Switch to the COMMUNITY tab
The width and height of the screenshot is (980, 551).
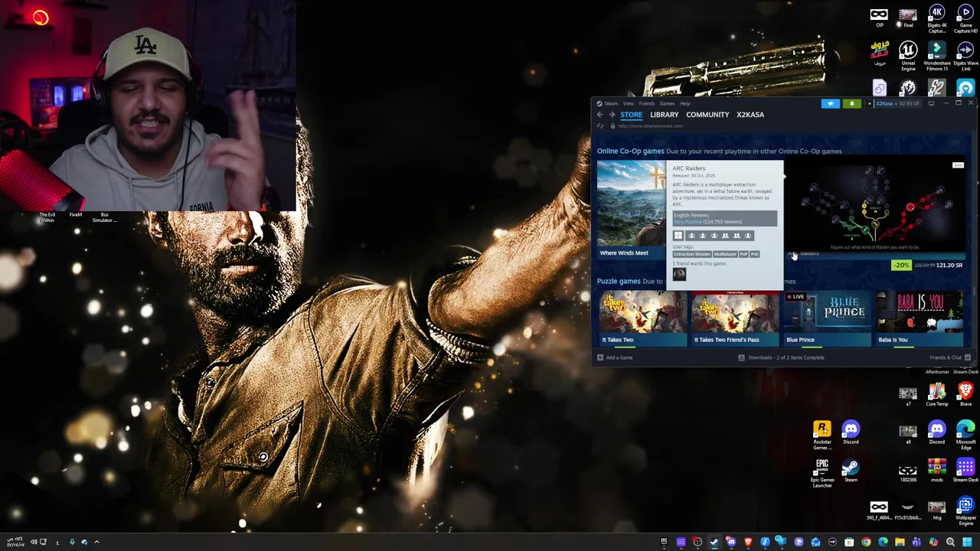(707, 115)
